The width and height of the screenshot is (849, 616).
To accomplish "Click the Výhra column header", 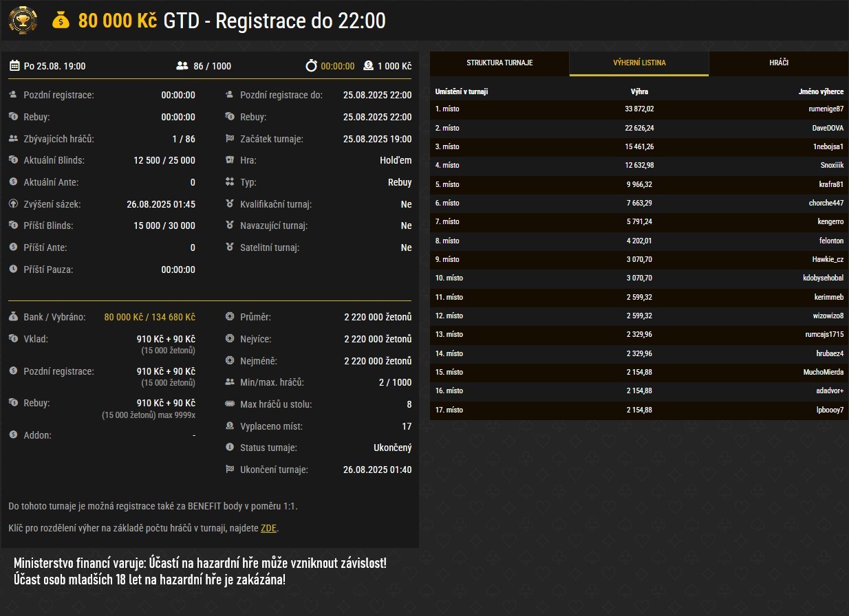I will (x=639, y=91).
